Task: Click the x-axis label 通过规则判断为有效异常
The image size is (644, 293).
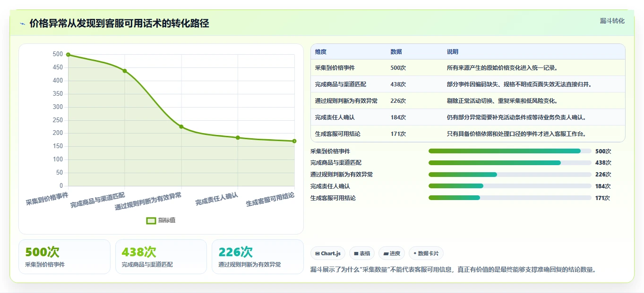Action: (x=148, y=201)
